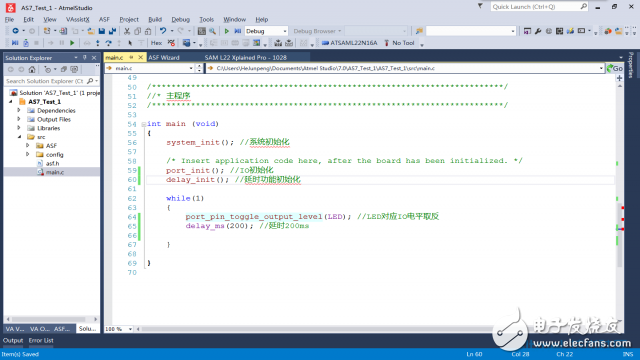Viewport: 640px width, 360px height.
Task: Open the Output panel tab
Action: 13,340
